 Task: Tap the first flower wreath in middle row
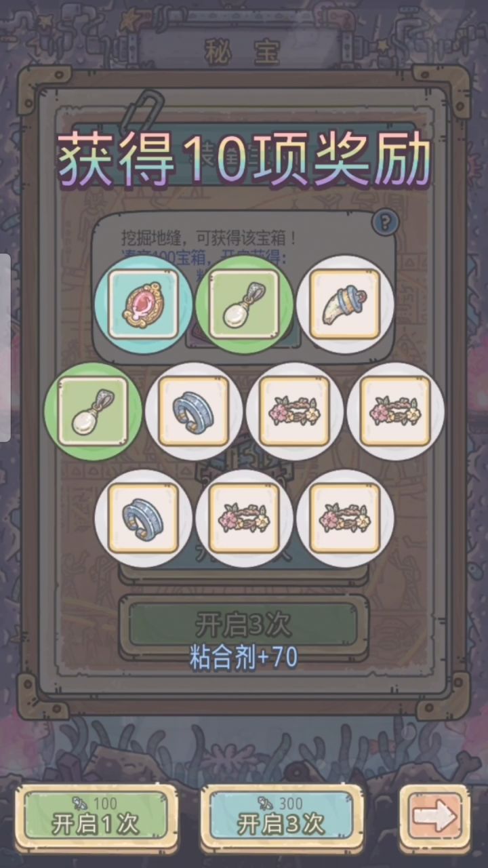pyautogui.click(x=295, y=412)
